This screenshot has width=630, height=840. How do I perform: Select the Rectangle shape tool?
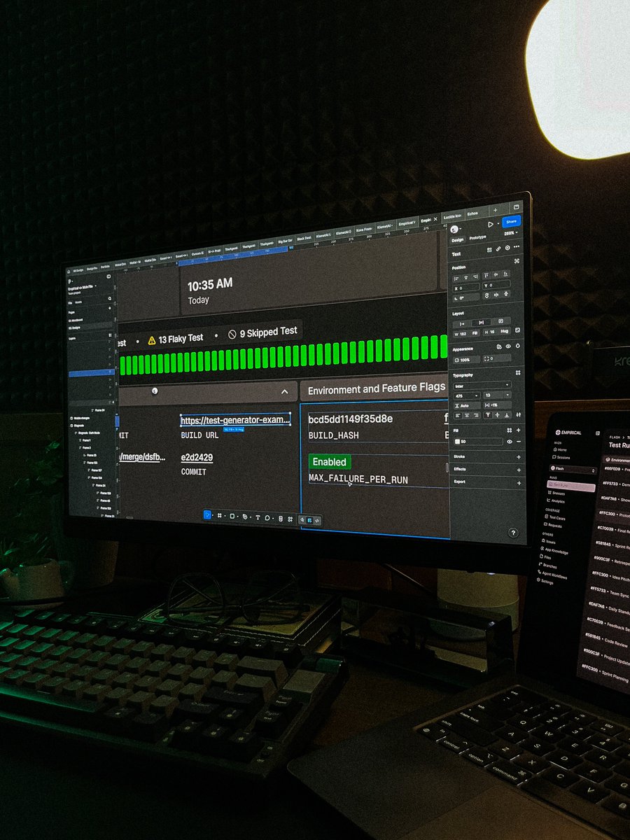tap(232, 516)
